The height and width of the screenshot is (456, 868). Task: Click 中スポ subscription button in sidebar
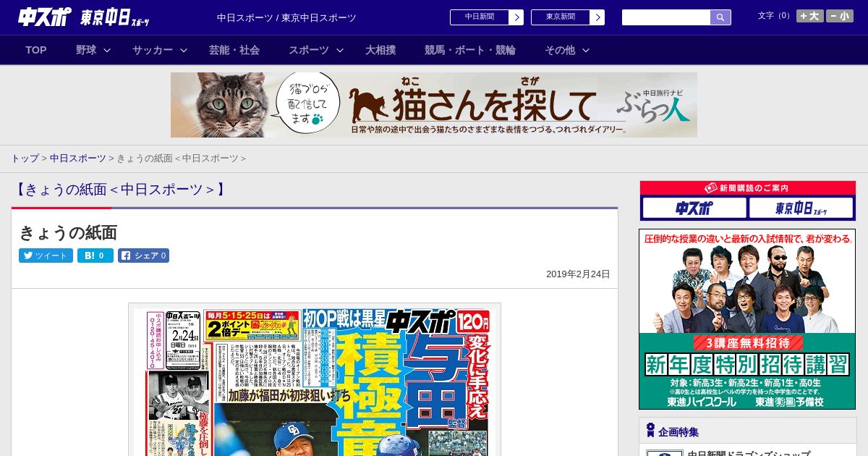point(694,208)
